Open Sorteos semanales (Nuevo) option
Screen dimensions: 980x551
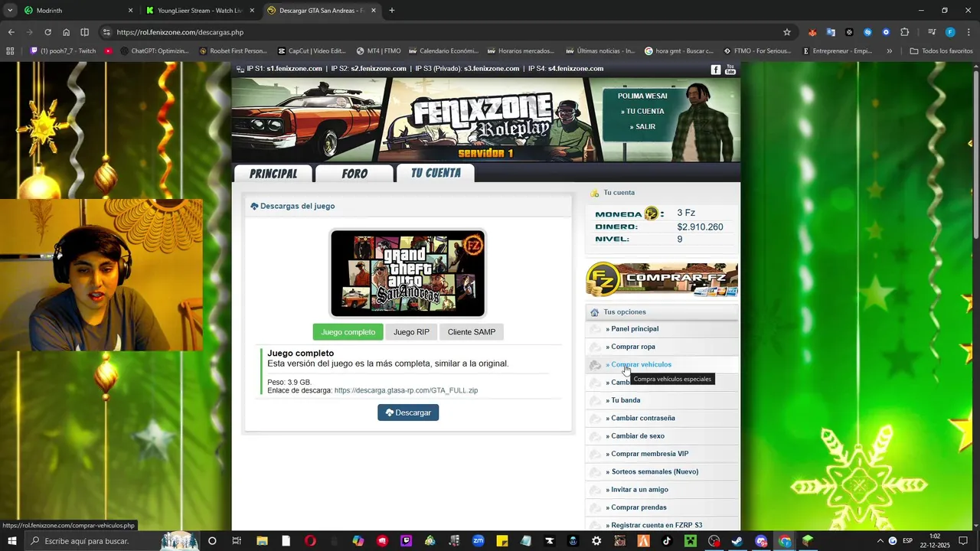click(x=662, y=471)
